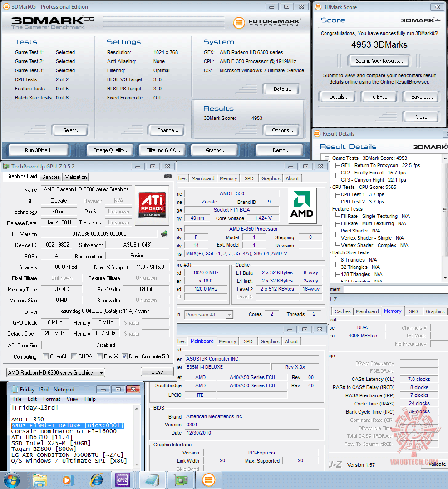Click Options... under Results
Viewport: 448px width, 489px height.
[x=282, y=130]
